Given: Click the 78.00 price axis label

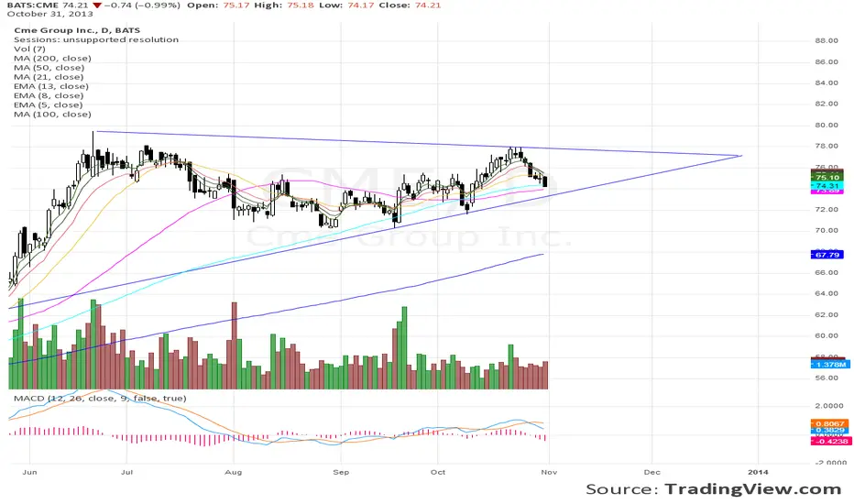Looking at the screenshot, I should click(827, 146).
